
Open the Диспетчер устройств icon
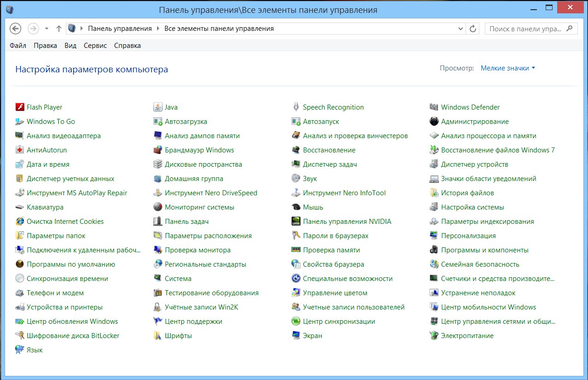pos(434,164)
